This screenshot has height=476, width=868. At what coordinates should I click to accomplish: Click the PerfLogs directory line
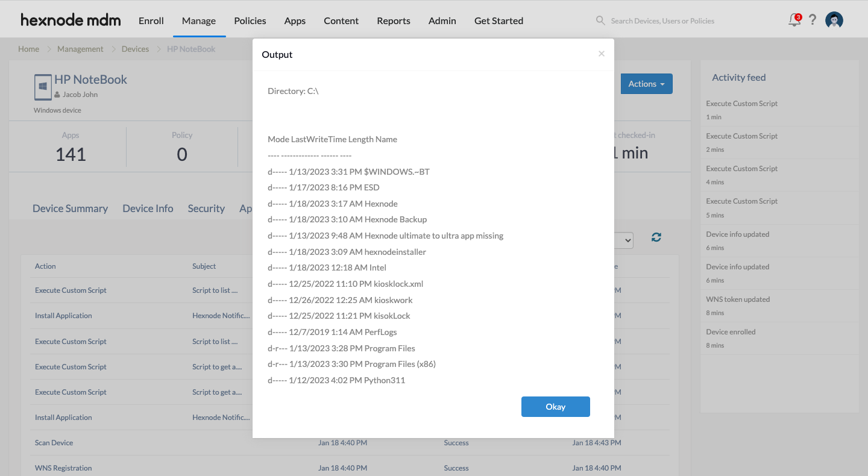pyautogui.click(x=332, y=332)
